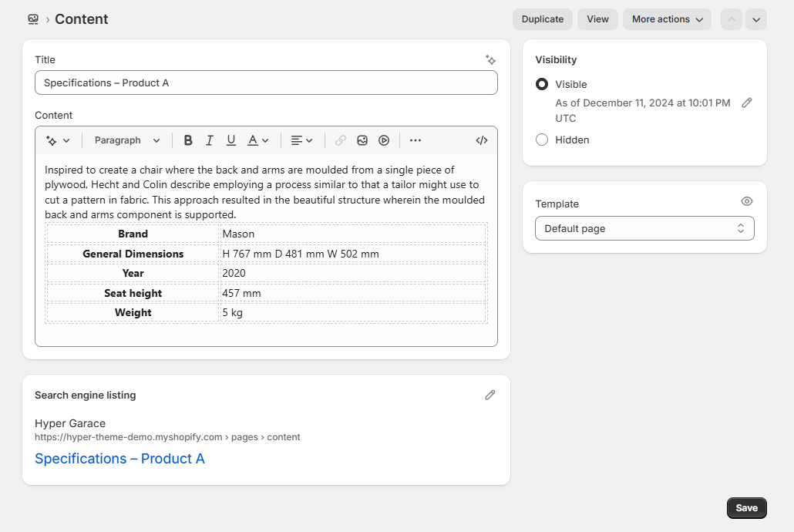Edit the visibility date pencil icon

746,103
